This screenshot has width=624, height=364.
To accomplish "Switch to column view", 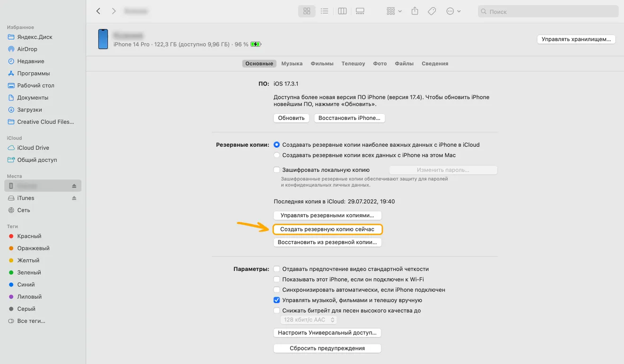I will pos(343,11).
